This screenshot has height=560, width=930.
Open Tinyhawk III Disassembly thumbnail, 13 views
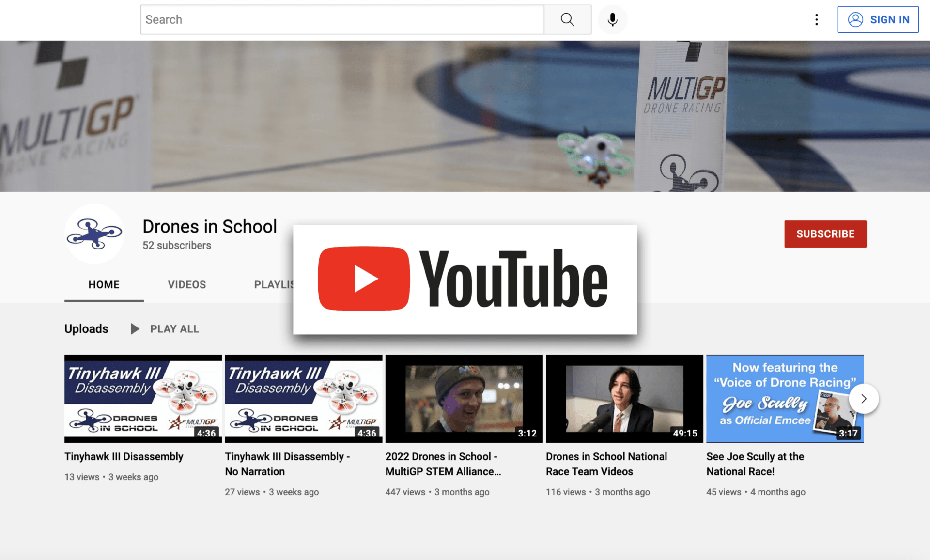143,399
